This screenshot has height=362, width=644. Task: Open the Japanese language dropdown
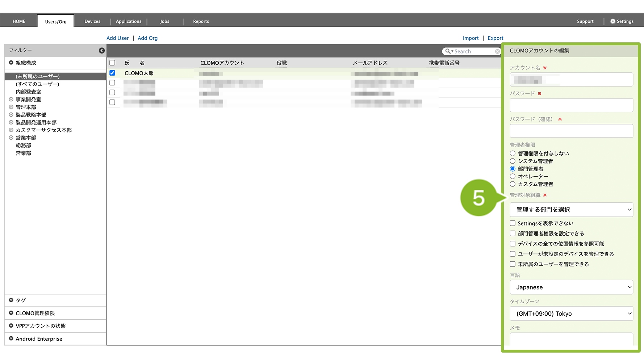coord(571,287)
